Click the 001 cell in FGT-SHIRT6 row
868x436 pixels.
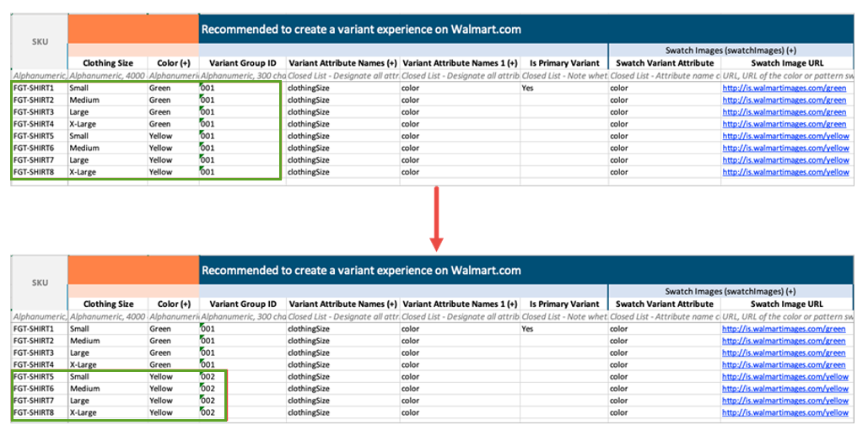242,148
